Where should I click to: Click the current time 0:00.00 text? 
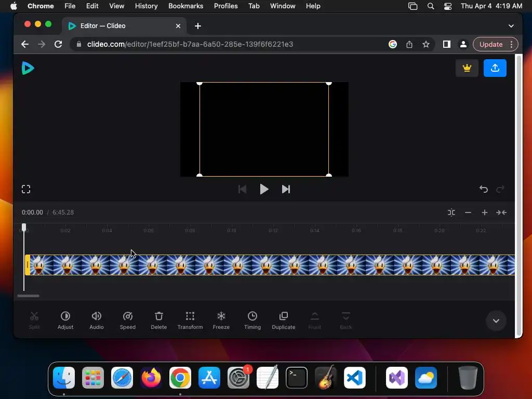pos(32,212)
